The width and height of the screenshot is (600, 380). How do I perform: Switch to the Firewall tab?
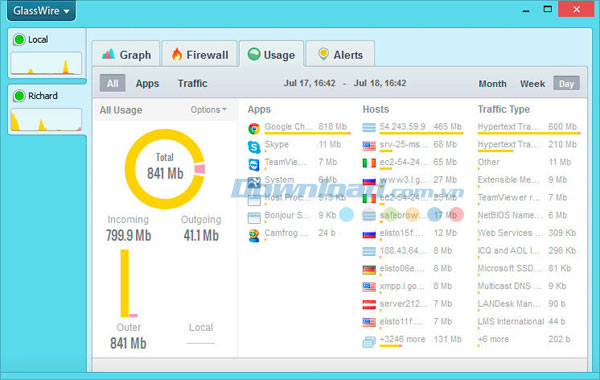(200, 54)
